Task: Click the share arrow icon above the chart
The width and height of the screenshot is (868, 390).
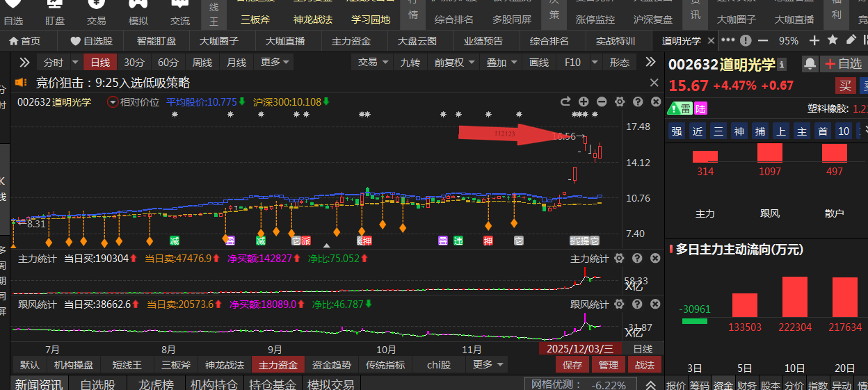Action: tap(565, 102)
